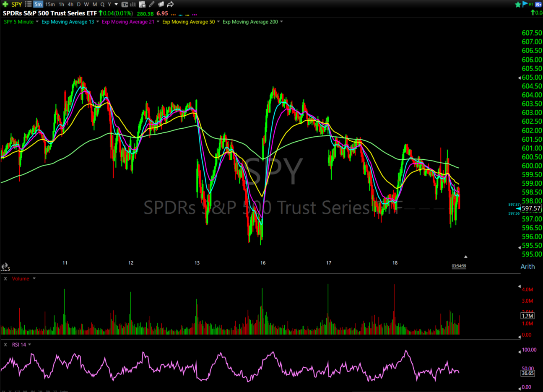
Task: Click the volume value label 1.7M
Action: [527, 316]
